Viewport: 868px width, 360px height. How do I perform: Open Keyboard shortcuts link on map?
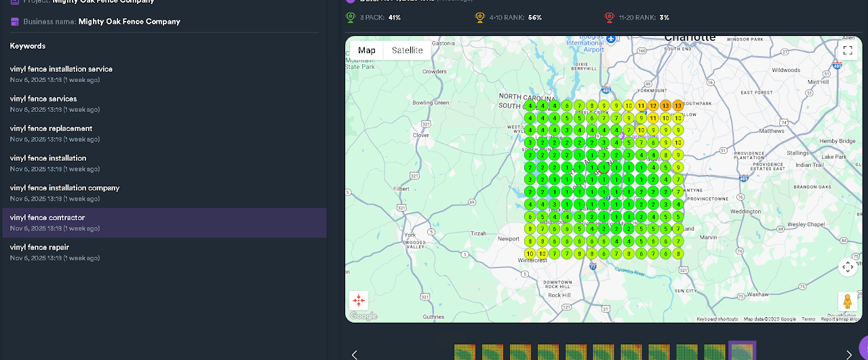pos(717,319)
